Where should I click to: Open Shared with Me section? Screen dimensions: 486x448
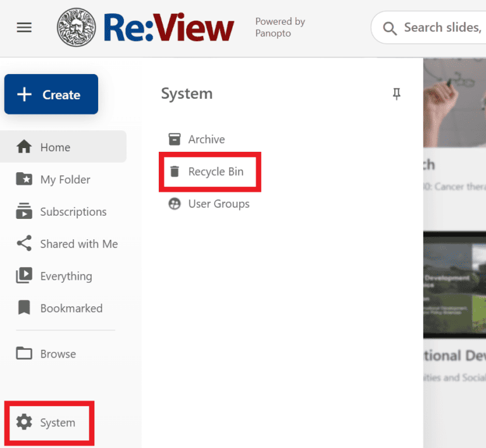78,244
